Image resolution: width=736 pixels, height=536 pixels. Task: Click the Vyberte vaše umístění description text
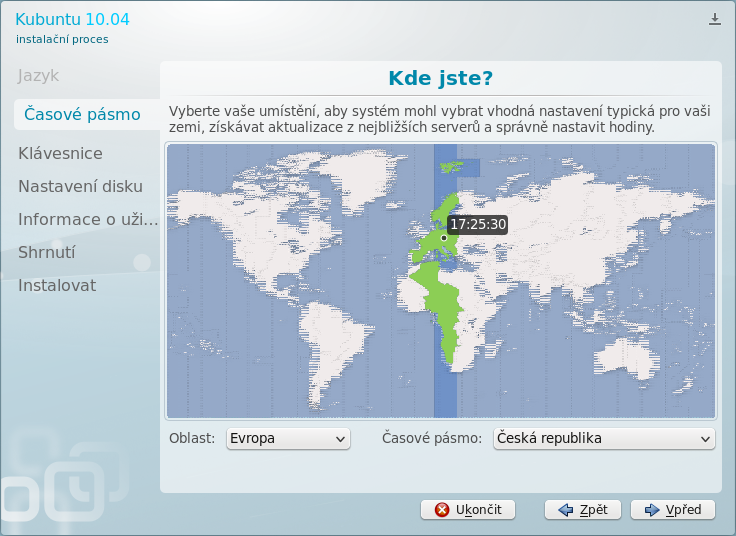tap(439, 119)
